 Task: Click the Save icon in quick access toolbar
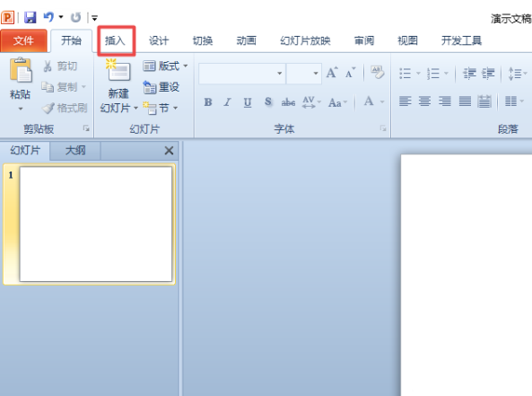[x=31, y=17]
